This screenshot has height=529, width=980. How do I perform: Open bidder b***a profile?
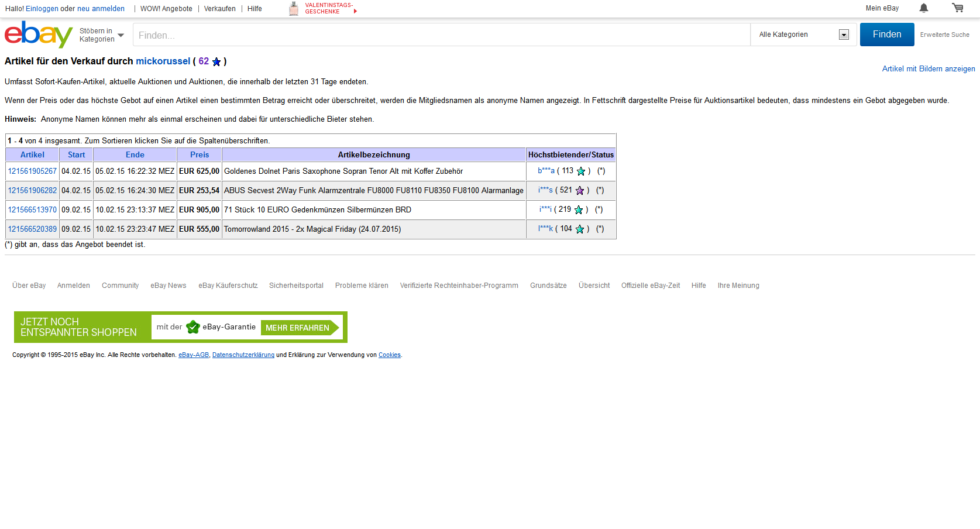(546, 171)
